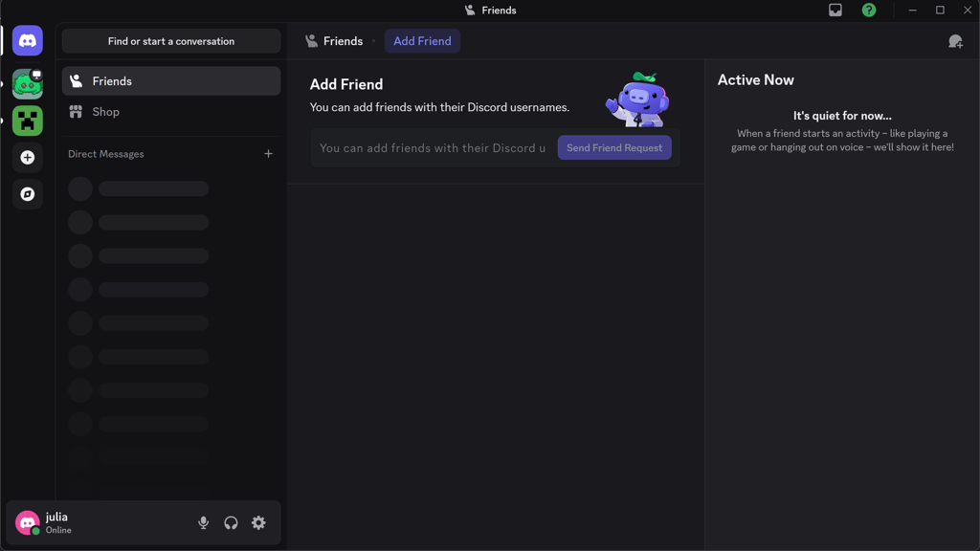
Task: Click Send Friend Request button
Action: (614, 147)
